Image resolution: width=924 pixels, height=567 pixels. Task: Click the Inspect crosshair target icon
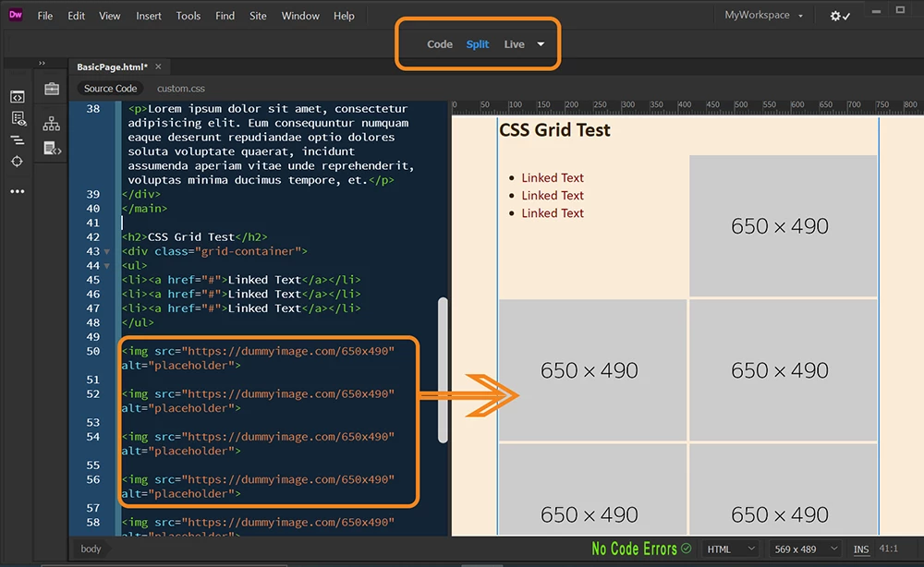click(17, 162)
